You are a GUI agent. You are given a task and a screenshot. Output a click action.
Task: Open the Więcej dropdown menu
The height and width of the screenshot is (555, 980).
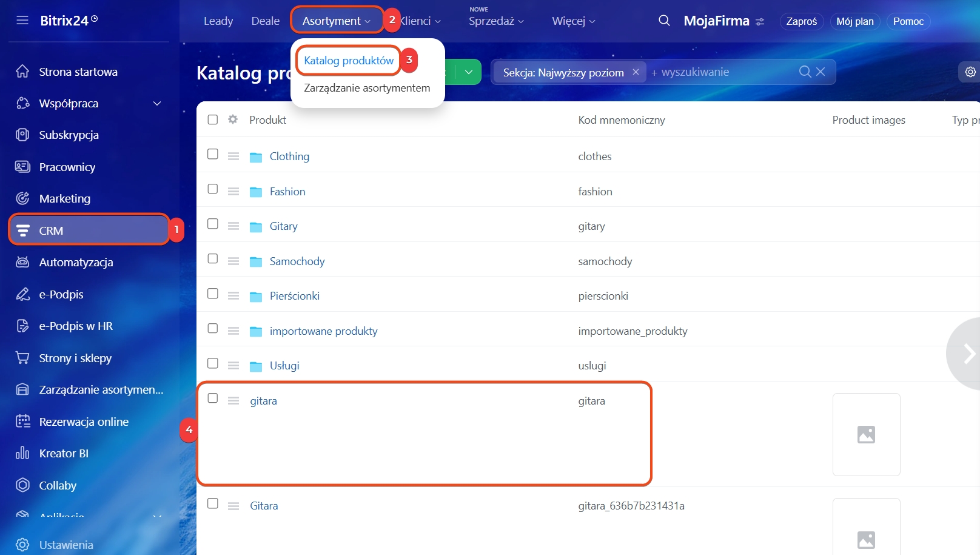573,21
